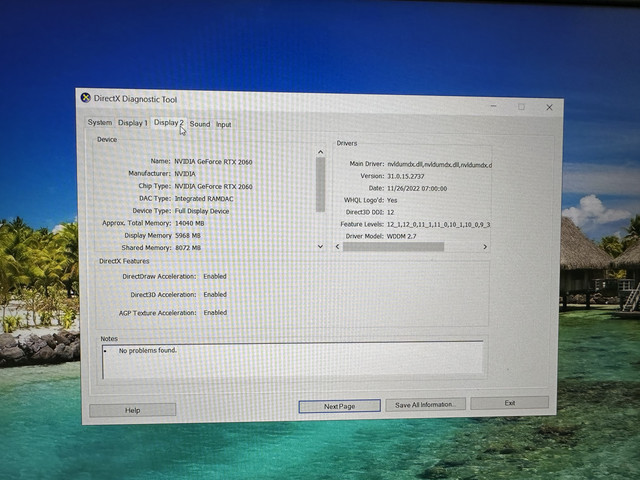Select the Display 2 tab
Viewport: 640px width, 480px height.
[x=169, y=122]
